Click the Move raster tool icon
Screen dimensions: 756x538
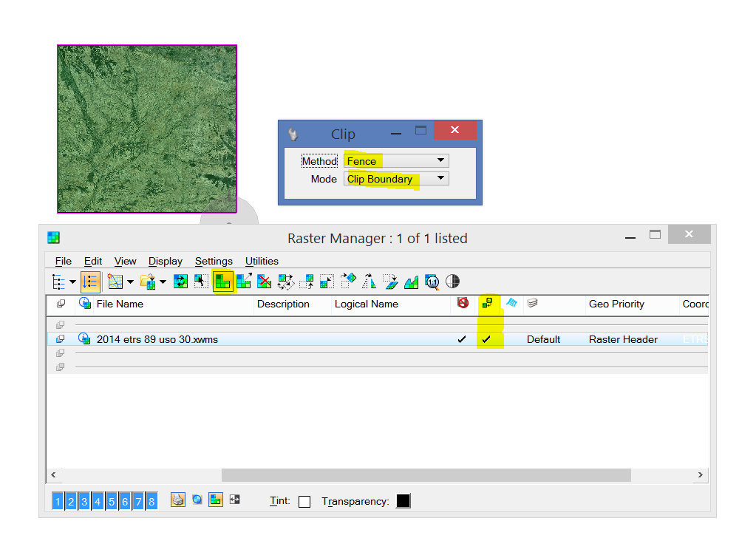[306, 282]
